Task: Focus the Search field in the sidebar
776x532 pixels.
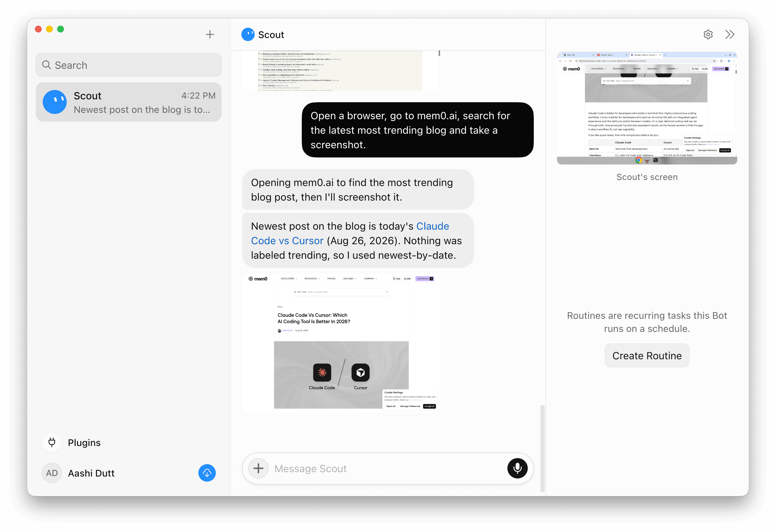Action: pyautogui.click(x=129, y=65)
